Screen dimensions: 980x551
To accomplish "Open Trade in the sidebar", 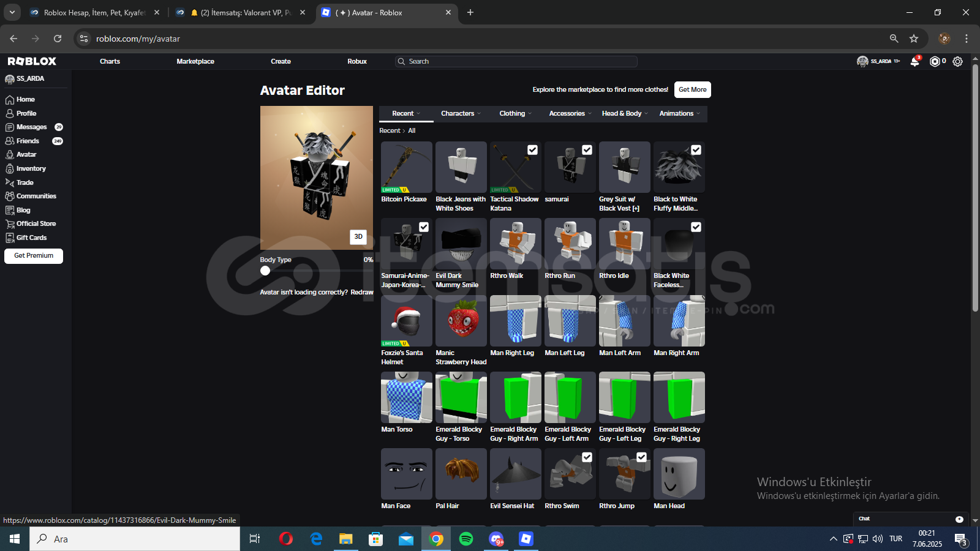I will pyautogui.click(x=24, y=182).
